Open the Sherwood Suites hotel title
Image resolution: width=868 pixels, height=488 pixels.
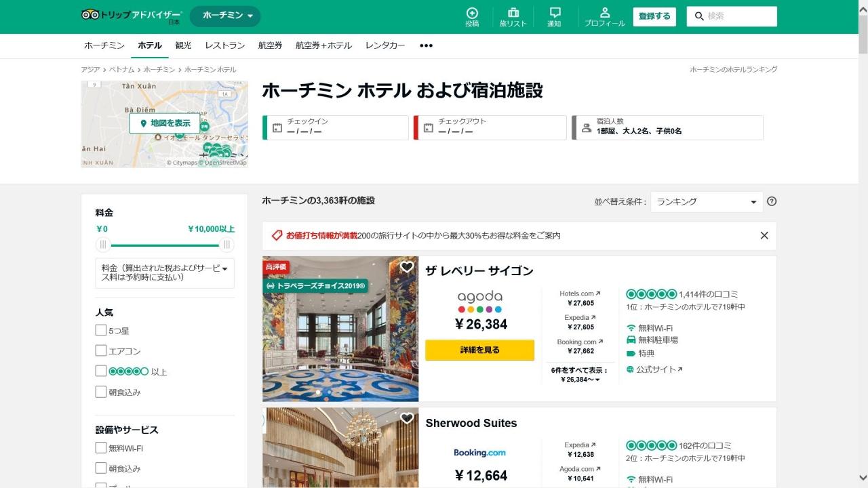(471, 423)
